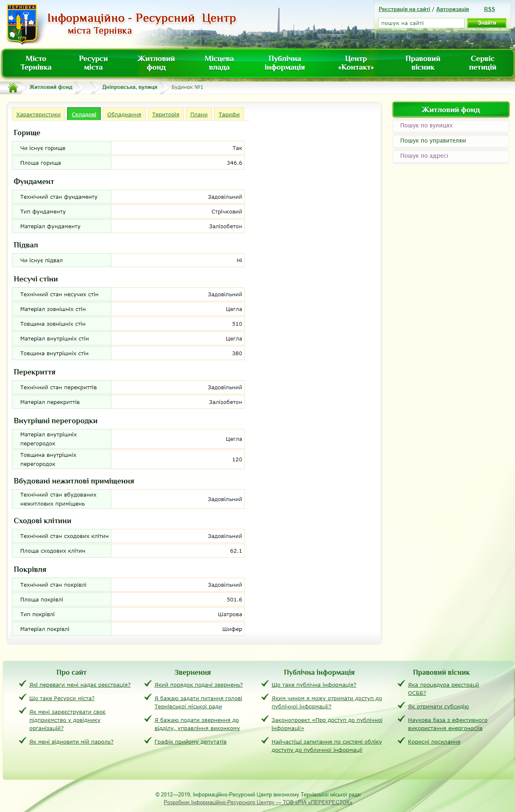Screen dimensions: 515x812
Task: Open Що таке публічна інформація? link
Action: tap(314, 685)
